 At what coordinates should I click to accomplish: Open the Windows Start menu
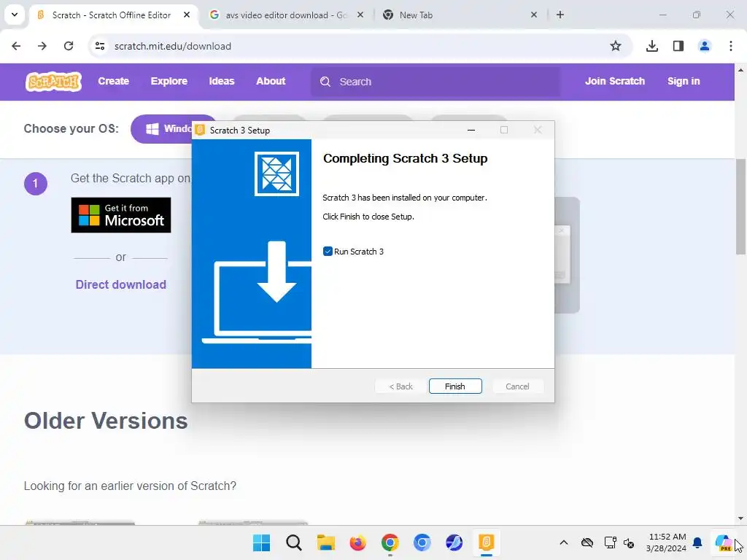[262, 542]
